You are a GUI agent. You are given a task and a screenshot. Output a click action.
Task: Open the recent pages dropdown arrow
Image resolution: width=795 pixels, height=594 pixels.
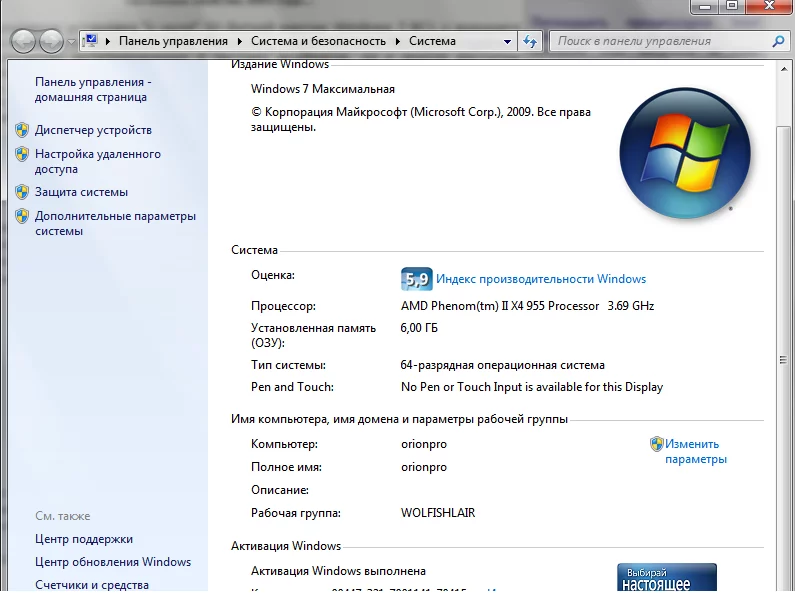point(71,42)
